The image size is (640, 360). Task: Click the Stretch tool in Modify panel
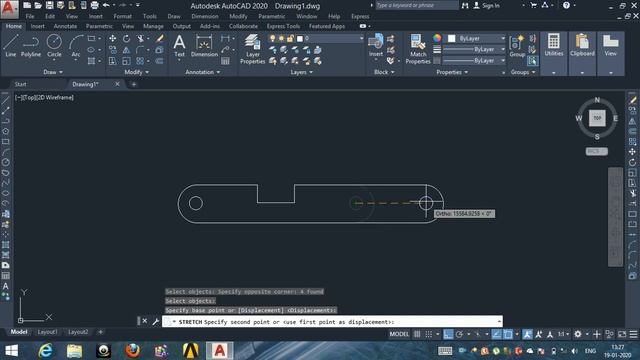112,61
